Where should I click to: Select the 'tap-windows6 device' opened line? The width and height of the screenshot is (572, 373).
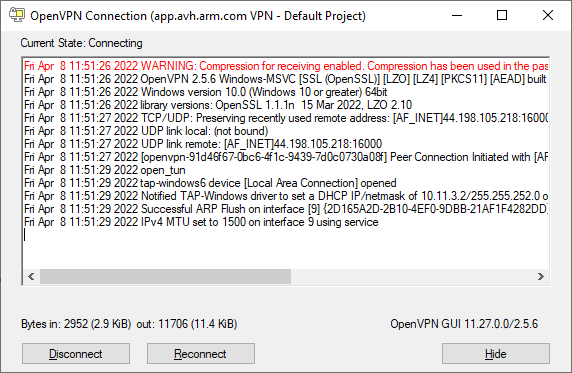pos(210,183)
